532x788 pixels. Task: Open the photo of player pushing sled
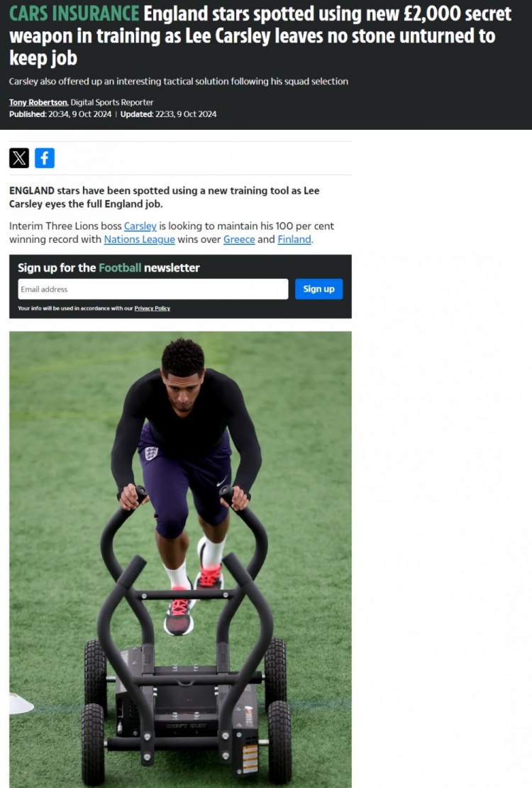(180, 559)
